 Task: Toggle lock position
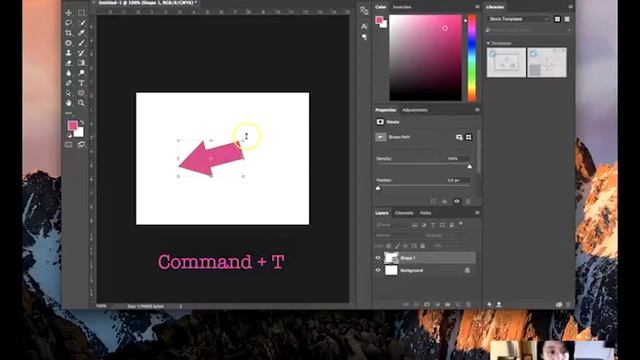[x=405, y=246]
